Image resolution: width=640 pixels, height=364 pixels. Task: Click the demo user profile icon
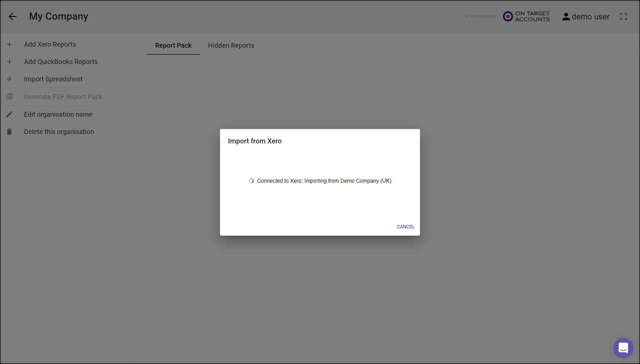pyautogui.click(x=566, y=16)
